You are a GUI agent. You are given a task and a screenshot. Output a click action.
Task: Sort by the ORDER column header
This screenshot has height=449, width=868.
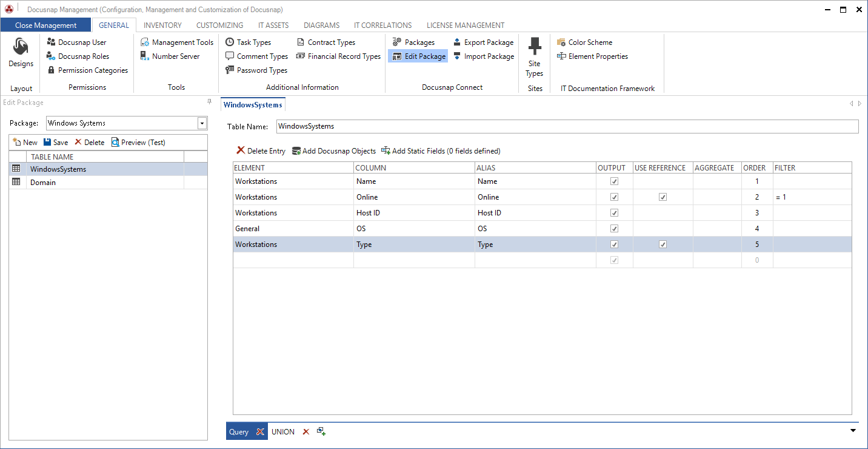pos(757,167)
